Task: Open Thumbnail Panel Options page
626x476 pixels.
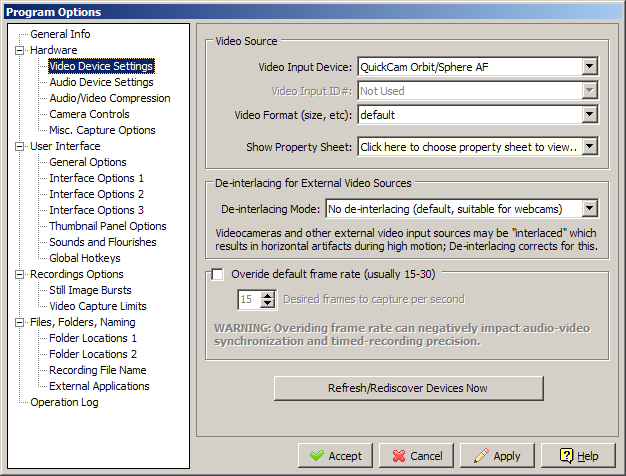Action: pyautogui.click(x=108, y=226)
